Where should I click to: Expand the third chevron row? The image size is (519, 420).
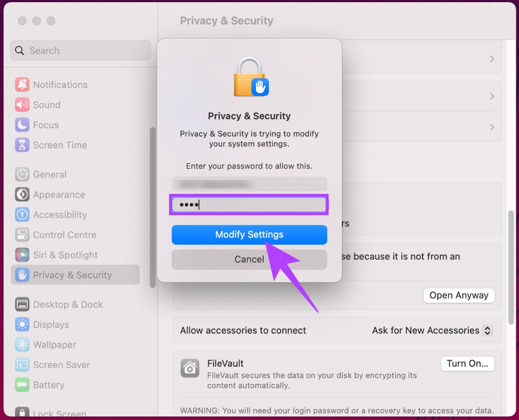coord(492,127)
